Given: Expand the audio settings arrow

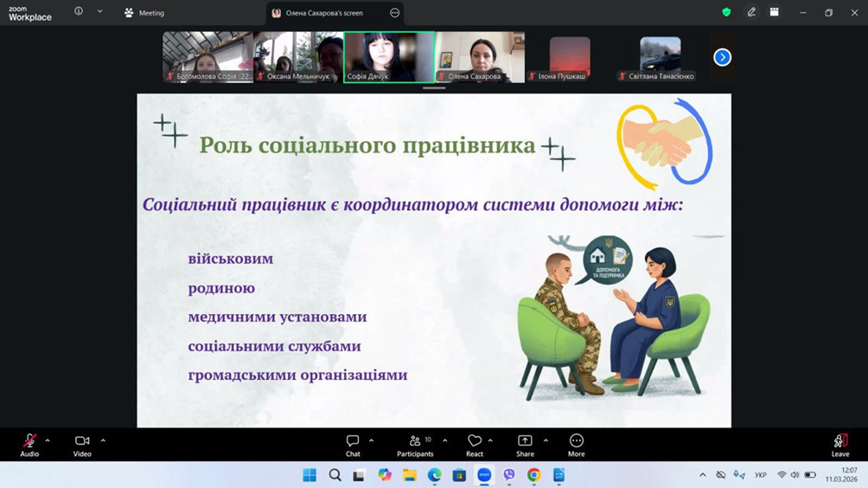Looking at the screenshot, I should (x=48, y=440).
